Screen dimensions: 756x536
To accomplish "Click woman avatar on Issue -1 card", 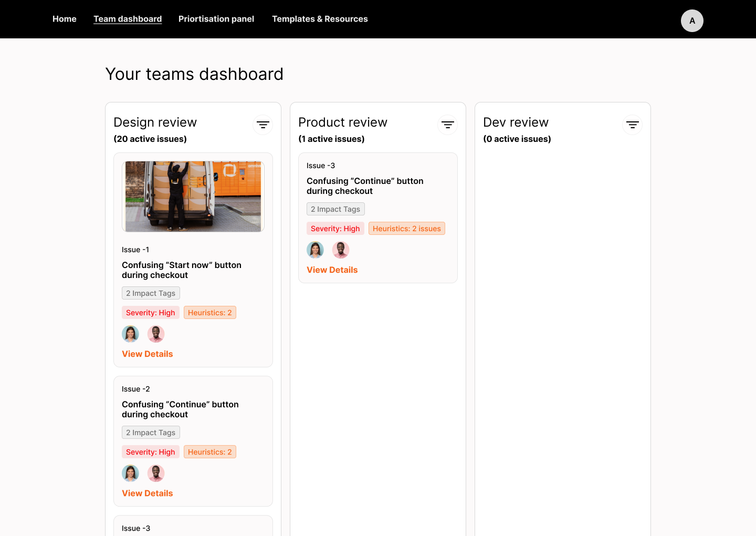I will 131,334.
